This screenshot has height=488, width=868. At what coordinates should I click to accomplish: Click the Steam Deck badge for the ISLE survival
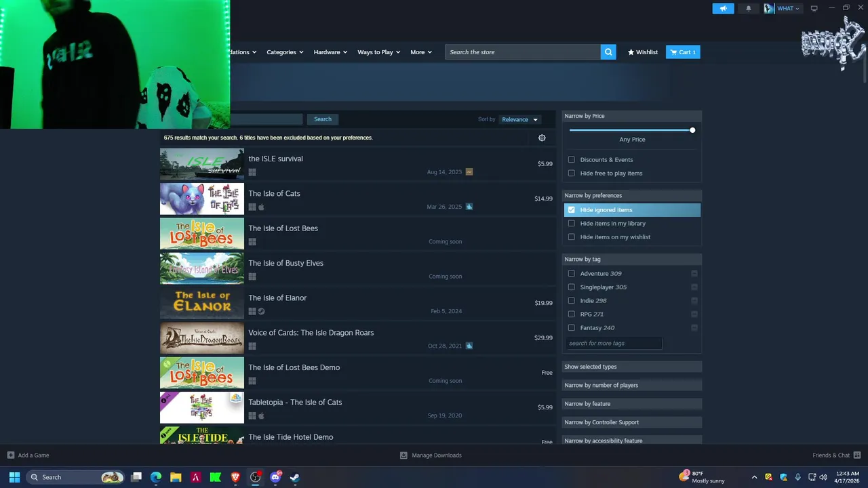469,172
